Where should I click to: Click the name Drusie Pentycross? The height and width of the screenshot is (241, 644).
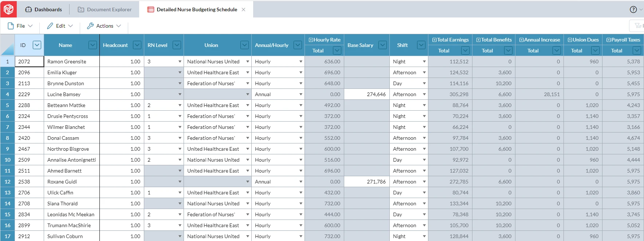tap(67, 116)
